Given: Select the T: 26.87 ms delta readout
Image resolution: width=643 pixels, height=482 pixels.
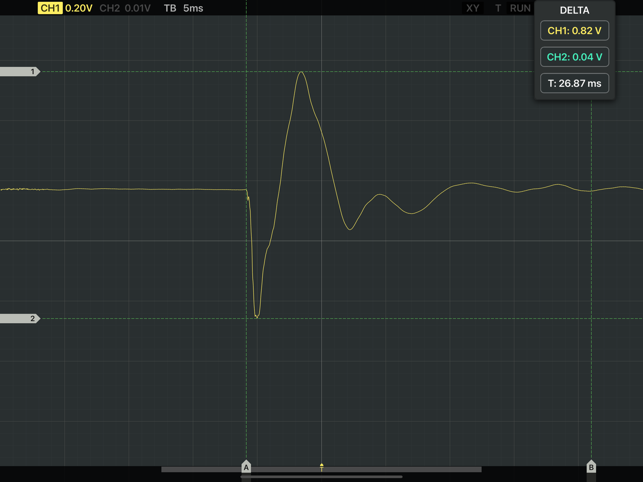Looking at the screenshot, I should click(575, 83).
